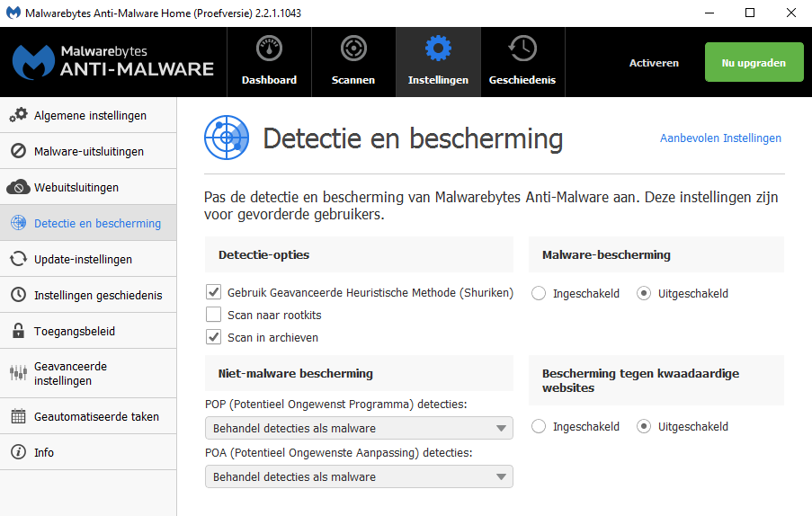
Task: Open Instellingen geschiedenis in the sidebar
Action: coord(97,295)
